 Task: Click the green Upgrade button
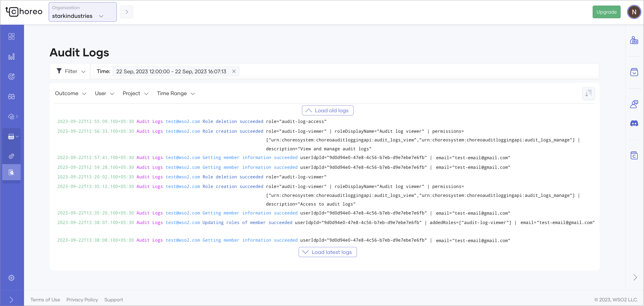606,12
